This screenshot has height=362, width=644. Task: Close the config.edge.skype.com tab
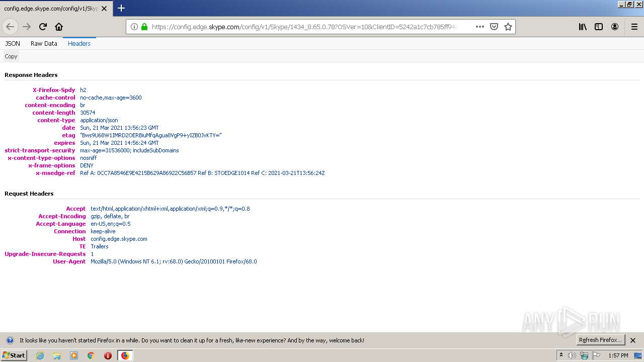pyautogui.click(x=104, y=9)
